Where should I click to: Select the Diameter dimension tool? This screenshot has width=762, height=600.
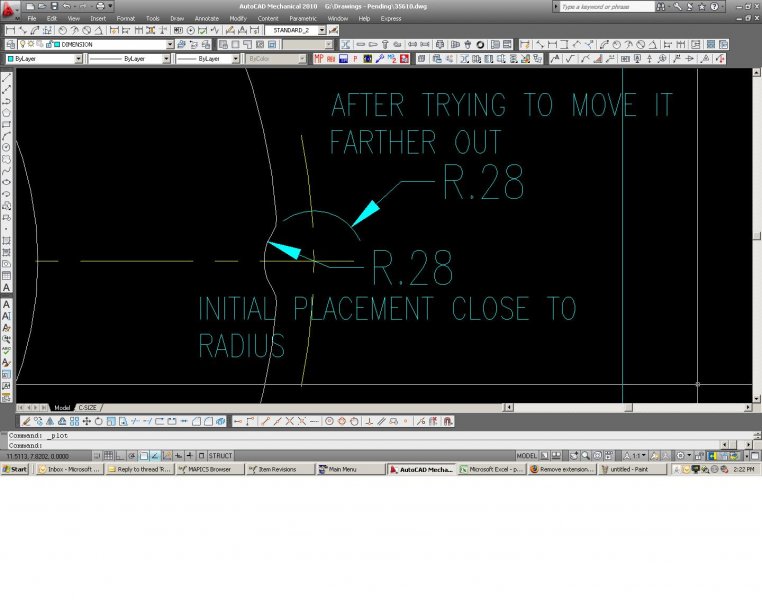coord(87,30)
